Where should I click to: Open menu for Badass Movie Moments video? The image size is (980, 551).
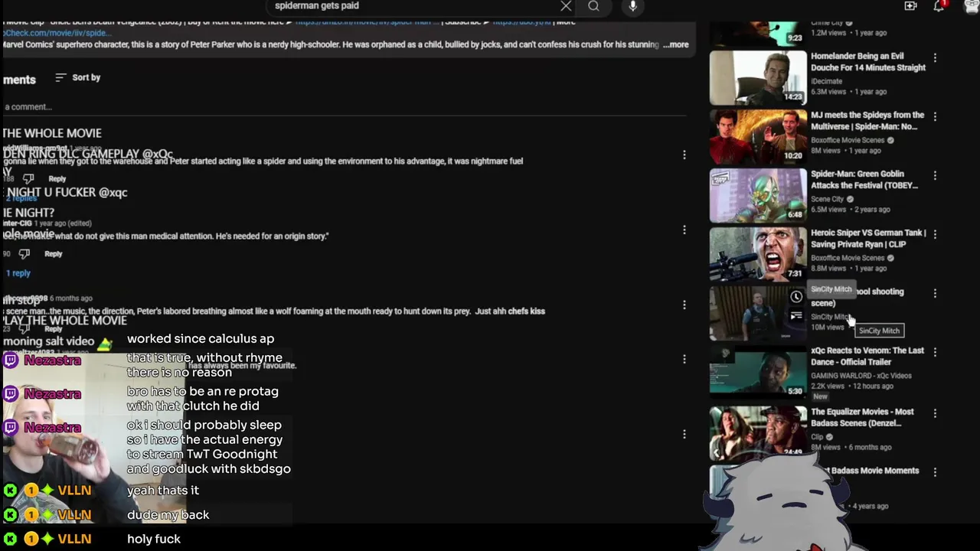point(935,473)
